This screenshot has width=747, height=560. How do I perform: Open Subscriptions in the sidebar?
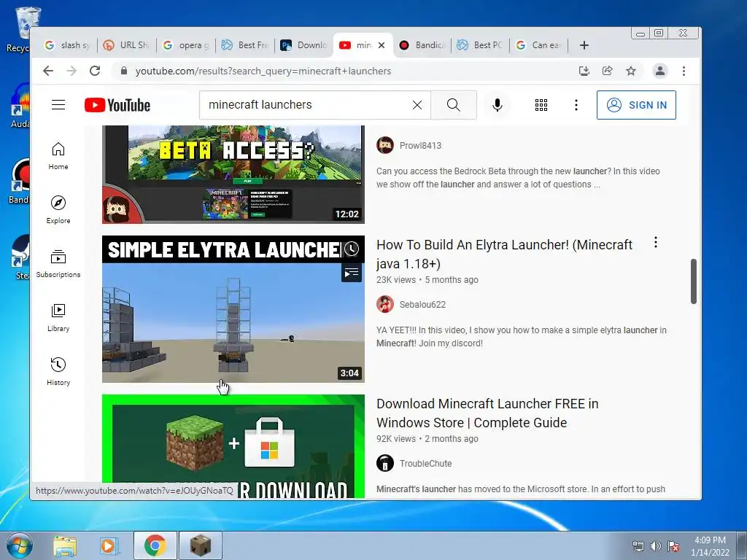click(58, 264)
